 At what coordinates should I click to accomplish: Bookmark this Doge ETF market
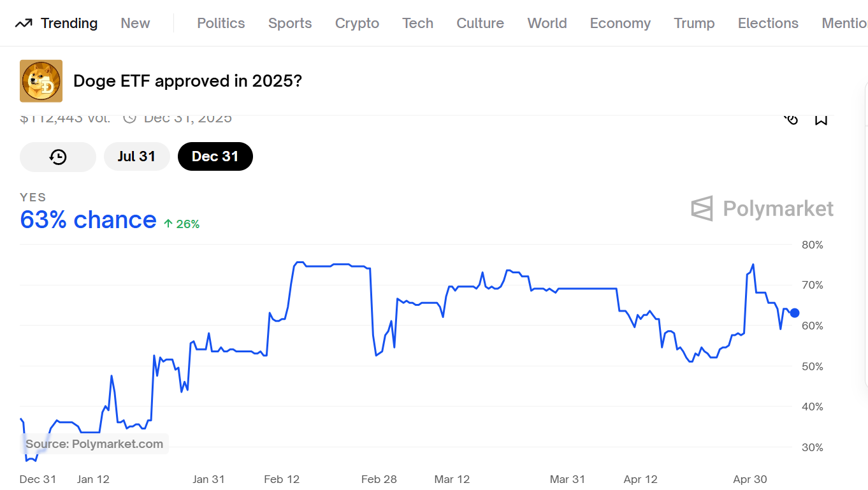pyautogui.click(x=821, y=120)
